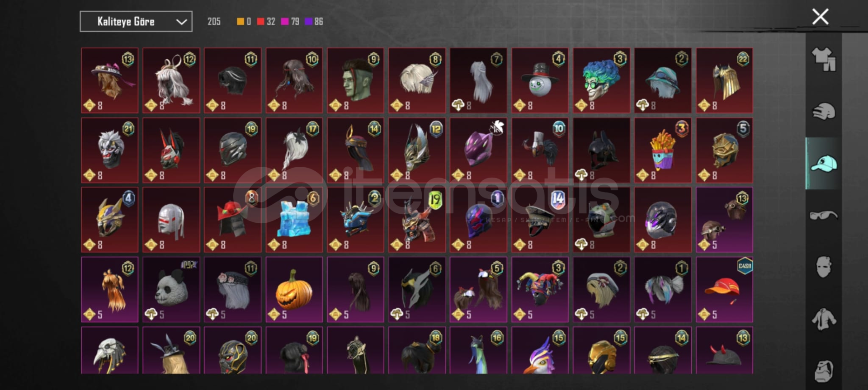Select the panda head item thumbnail
The height and width of the screenshot is (390, 868).
[171, 290]
